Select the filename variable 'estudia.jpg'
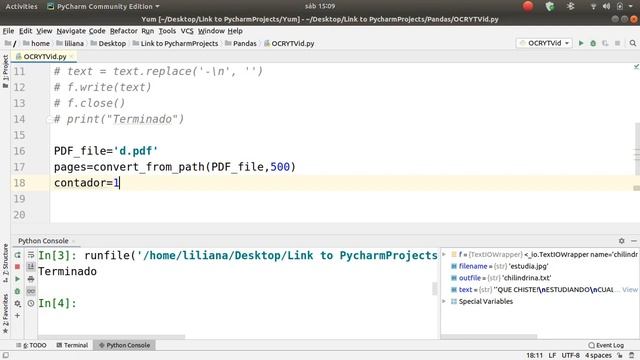 499,266
